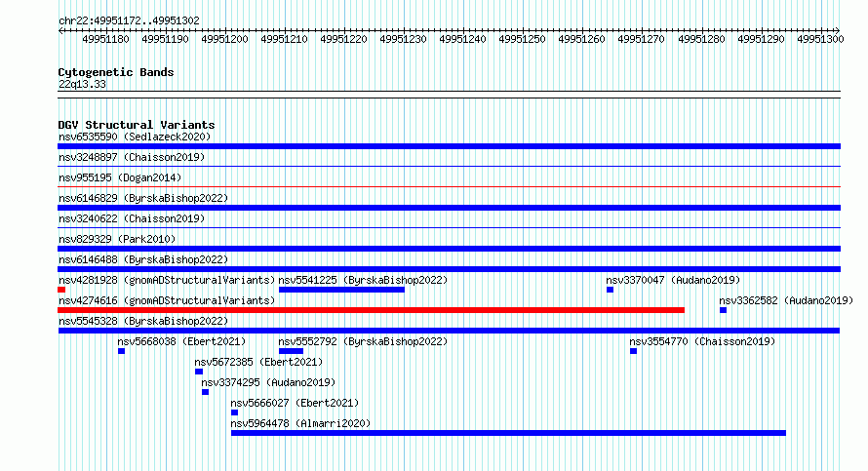Click the thin red line under nsv955195
Image resolution: width=868 pixels, height=471 pixels.
pos(449,186)
